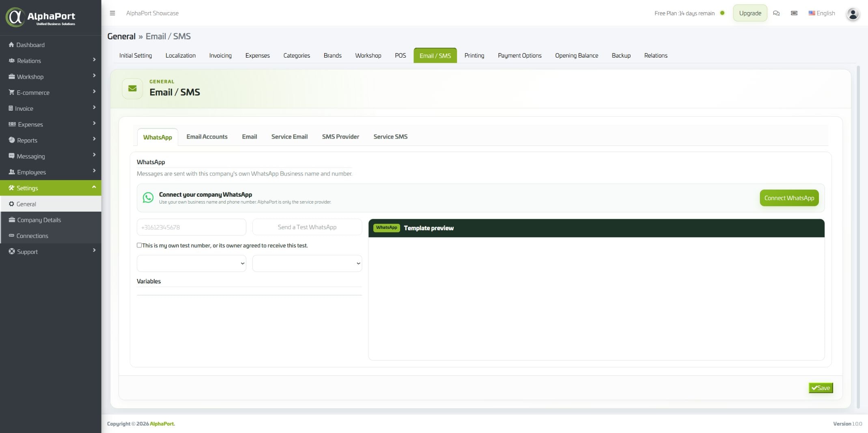Click the E-commerce cart icon
This screenshot has width=868, height=433.
tap(11, 92)
